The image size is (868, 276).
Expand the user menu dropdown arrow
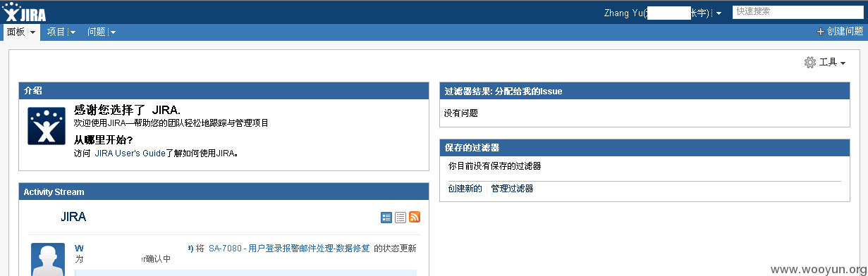click(x=719, y=13)
